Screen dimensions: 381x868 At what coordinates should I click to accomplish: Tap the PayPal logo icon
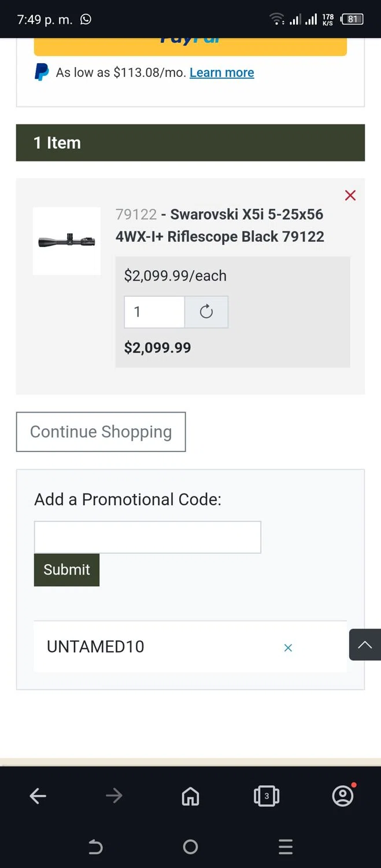tap(42, 72)
